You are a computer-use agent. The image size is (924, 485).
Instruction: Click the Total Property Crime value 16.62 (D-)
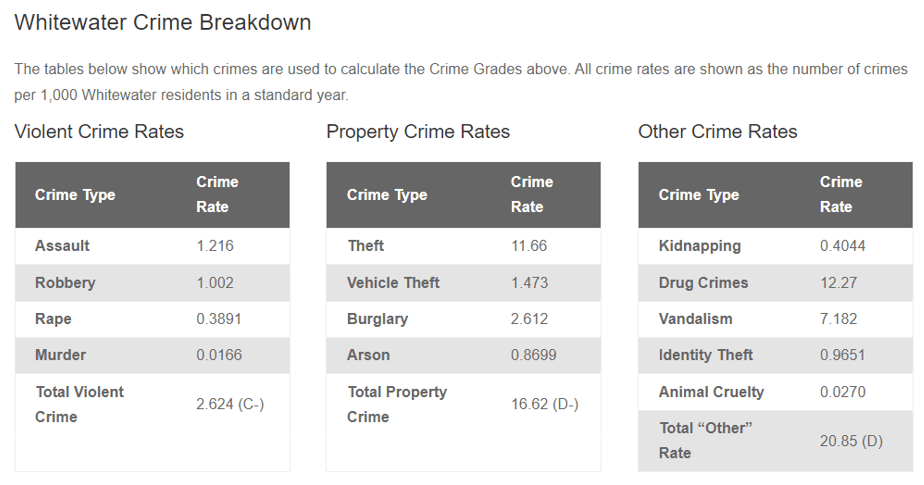(x=544, y=404)
